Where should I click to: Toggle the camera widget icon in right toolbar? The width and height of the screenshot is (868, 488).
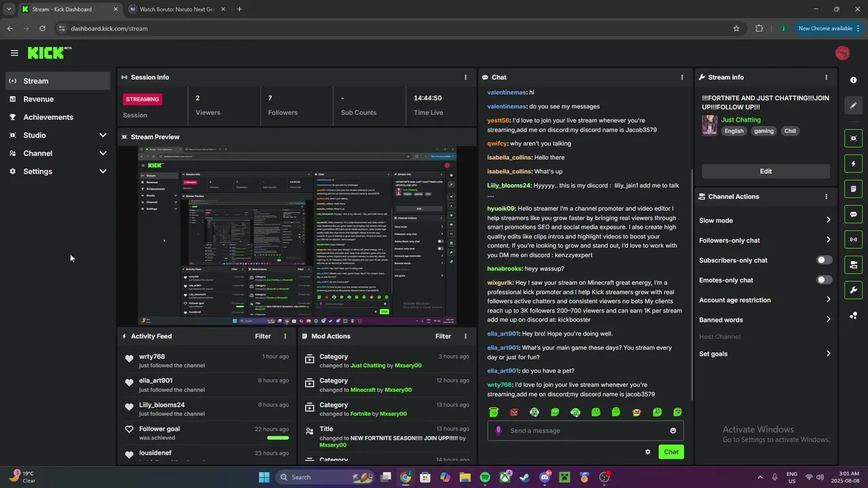853,264
